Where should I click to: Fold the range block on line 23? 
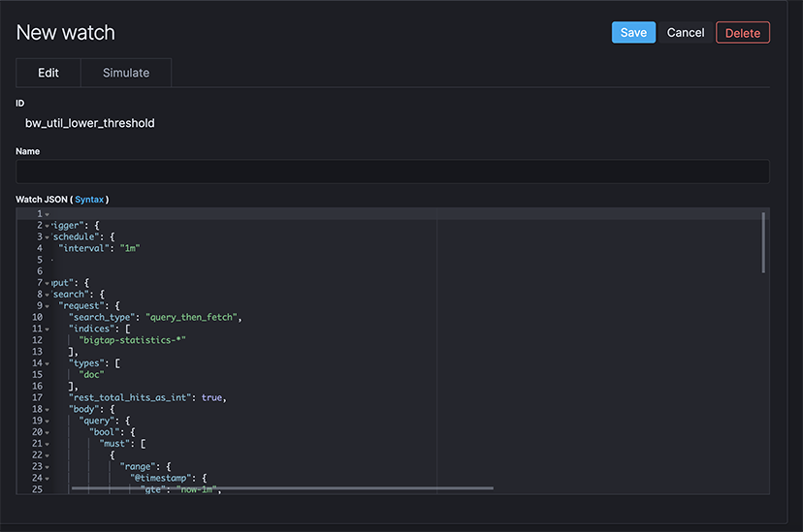[48, 467]
